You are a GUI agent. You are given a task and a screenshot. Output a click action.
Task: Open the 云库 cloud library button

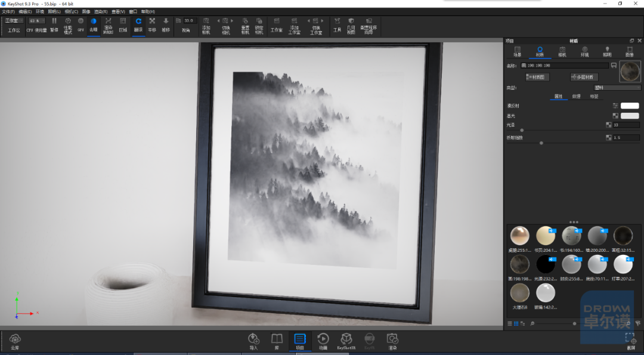tap(15, 341)
